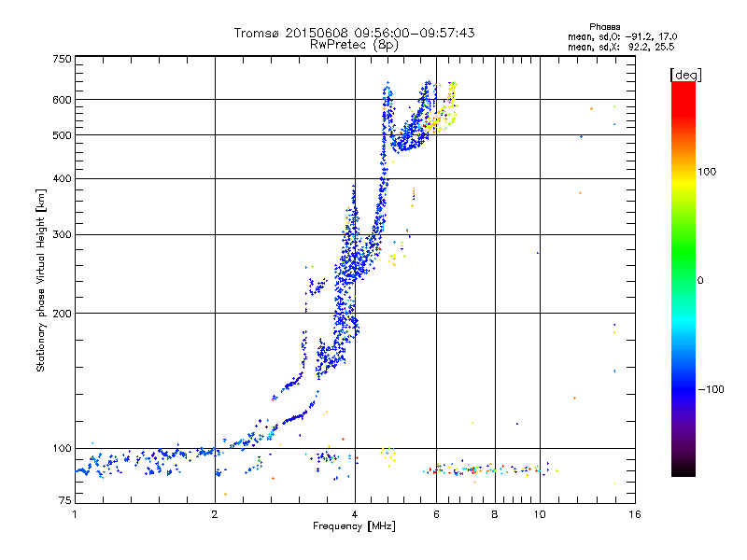Click the y-axis label '600'

point(62,100)
